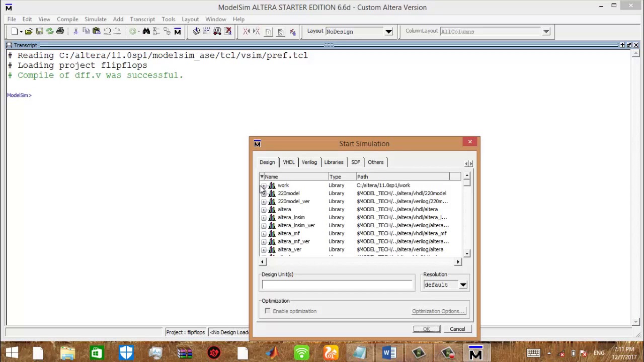The height and width of the screenshot is (362, 644).
Task: Open the Windows Start button
Action: [12, 353]
